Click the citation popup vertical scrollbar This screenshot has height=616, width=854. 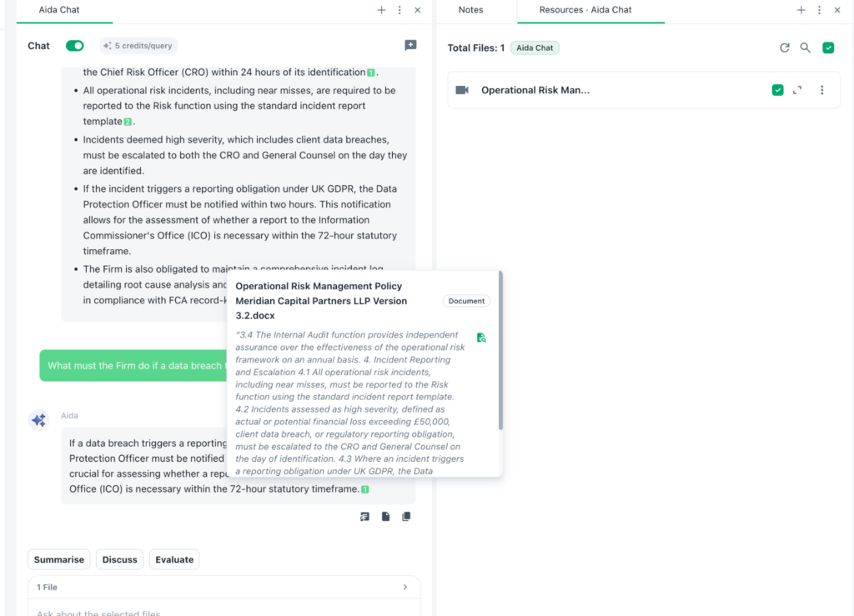(x=500, y=350)
